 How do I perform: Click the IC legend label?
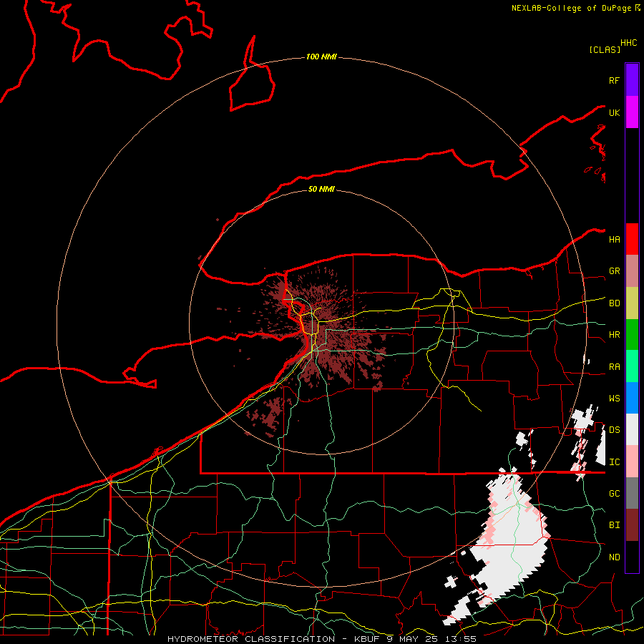pos(614,462)
